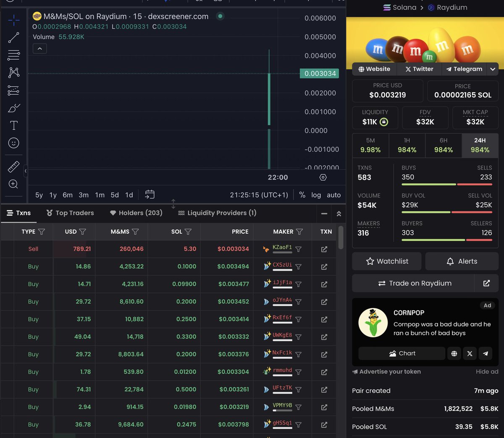Screen dimensions: 504x438
Task: Set chart range to 1d
Action: [x=129, y=195]
